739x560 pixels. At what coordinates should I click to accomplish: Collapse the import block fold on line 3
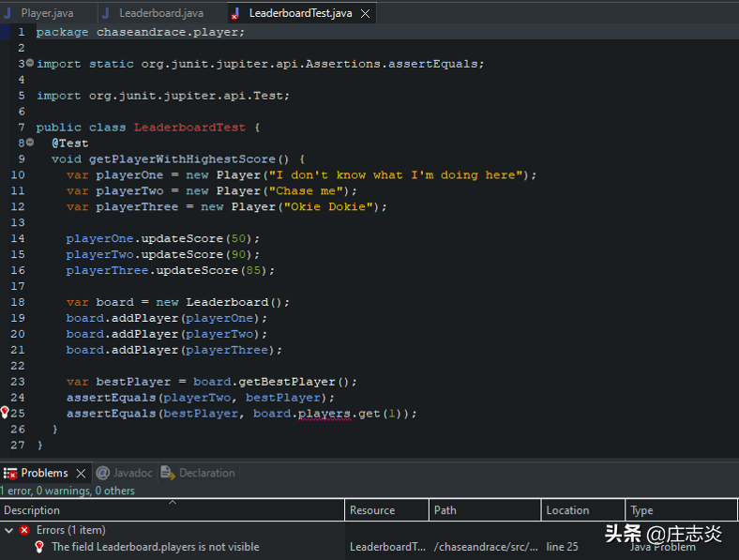(x=29, y=64)
